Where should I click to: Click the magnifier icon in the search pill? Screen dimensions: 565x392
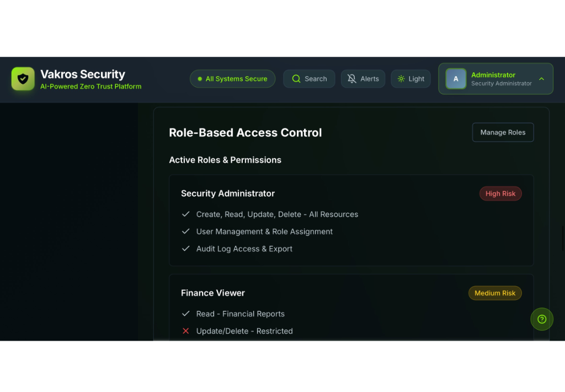tap(296, 78)
